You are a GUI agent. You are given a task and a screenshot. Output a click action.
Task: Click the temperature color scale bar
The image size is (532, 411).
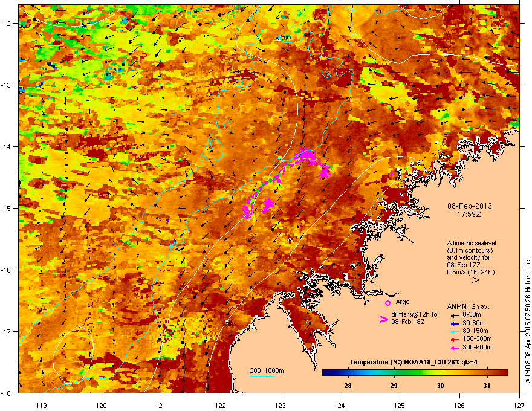(415, 373)
